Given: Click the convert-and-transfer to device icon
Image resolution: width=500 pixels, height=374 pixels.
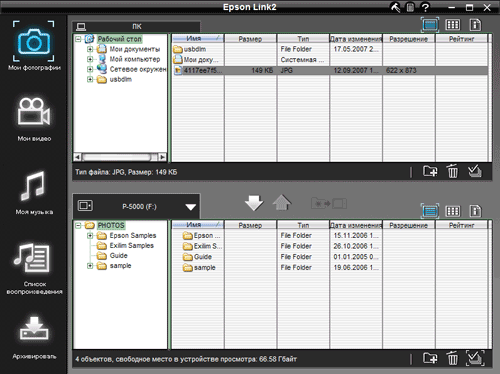Looking at the screenshot, I should point(329,203).
